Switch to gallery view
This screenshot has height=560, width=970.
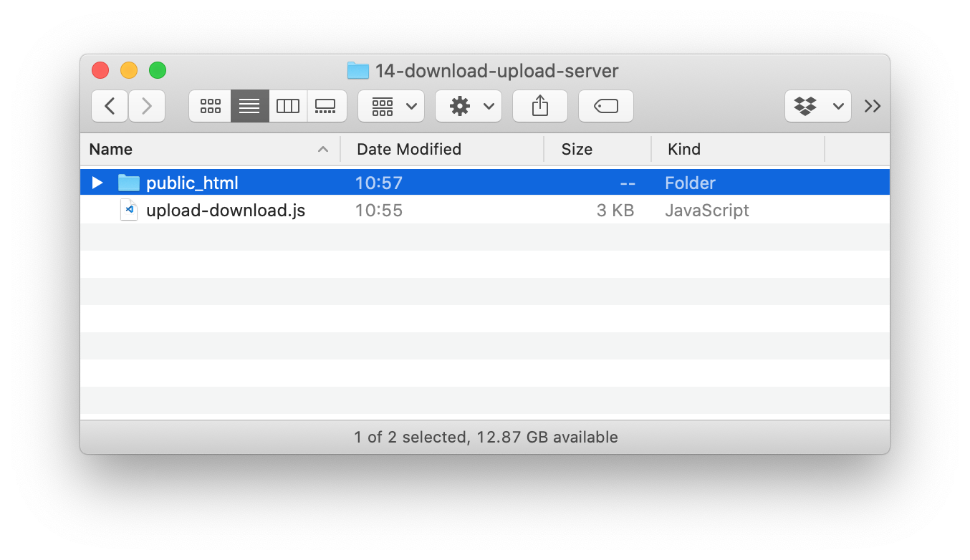[326, 106]
